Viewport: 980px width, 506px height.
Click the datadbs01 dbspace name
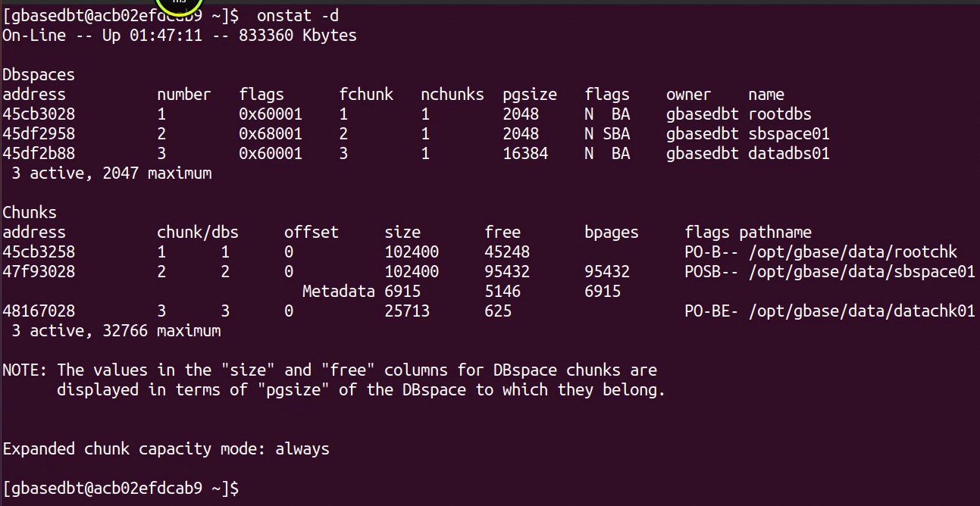click(x=789, y=154)
